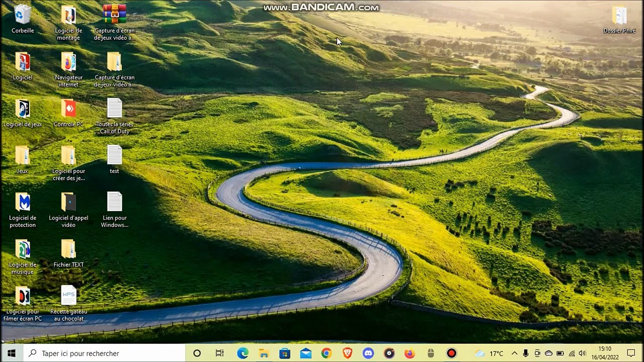Select the Logiciel de jeux icon
Screen dimensions: 644x362
pos(23,113)
